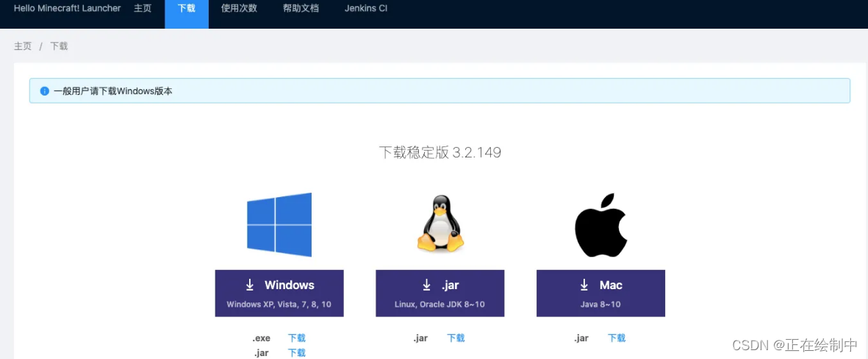
Task: Click the Windows download button
Action: 279,293
